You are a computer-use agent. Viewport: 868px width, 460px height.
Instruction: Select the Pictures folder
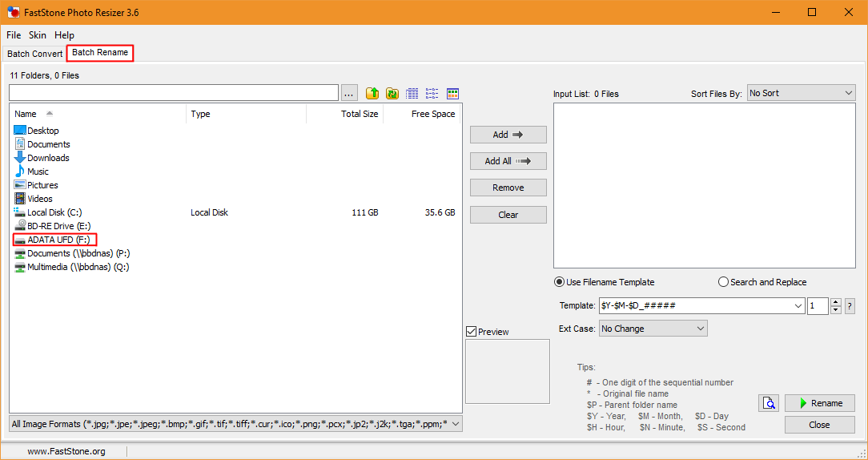[36, 185]
